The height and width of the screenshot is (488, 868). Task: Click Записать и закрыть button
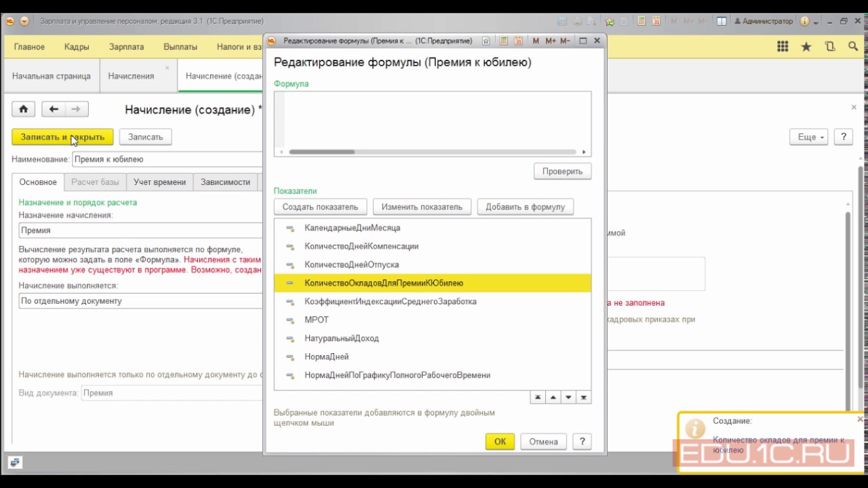62,137
